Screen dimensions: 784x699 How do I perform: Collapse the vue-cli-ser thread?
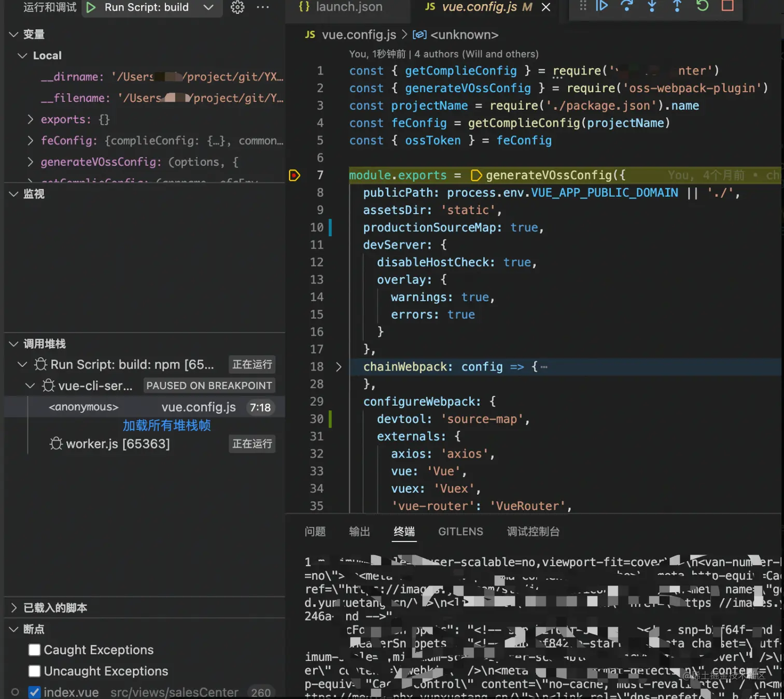(x=30, y=386)
